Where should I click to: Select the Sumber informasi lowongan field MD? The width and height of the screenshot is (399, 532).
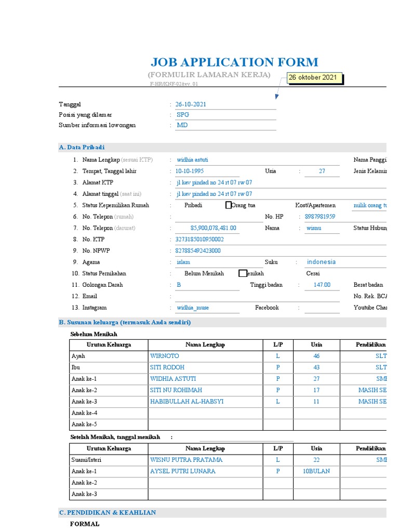click(x=225, y=125)
